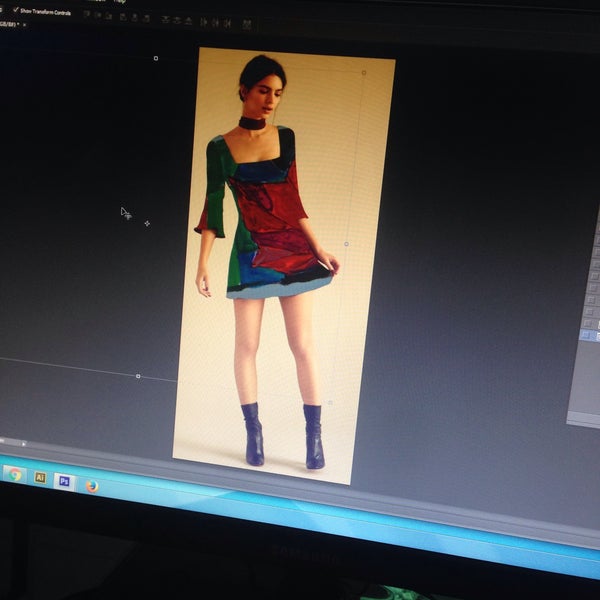Click the right-middle transform handle beside the dress

coord(346,244)
